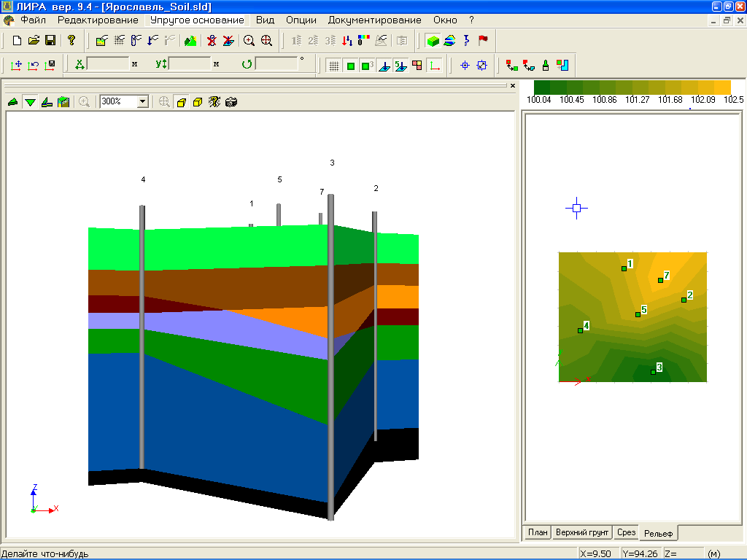Screen dimensions: 747x560
Task: Click the yellow question mark help icon
Action: [71, 41]
